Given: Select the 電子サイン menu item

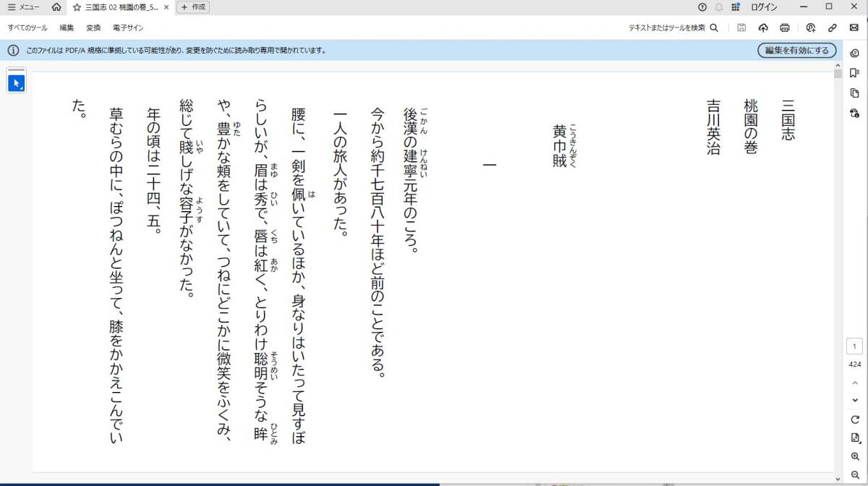Looking at the screenshot, I should pos(128,28).
